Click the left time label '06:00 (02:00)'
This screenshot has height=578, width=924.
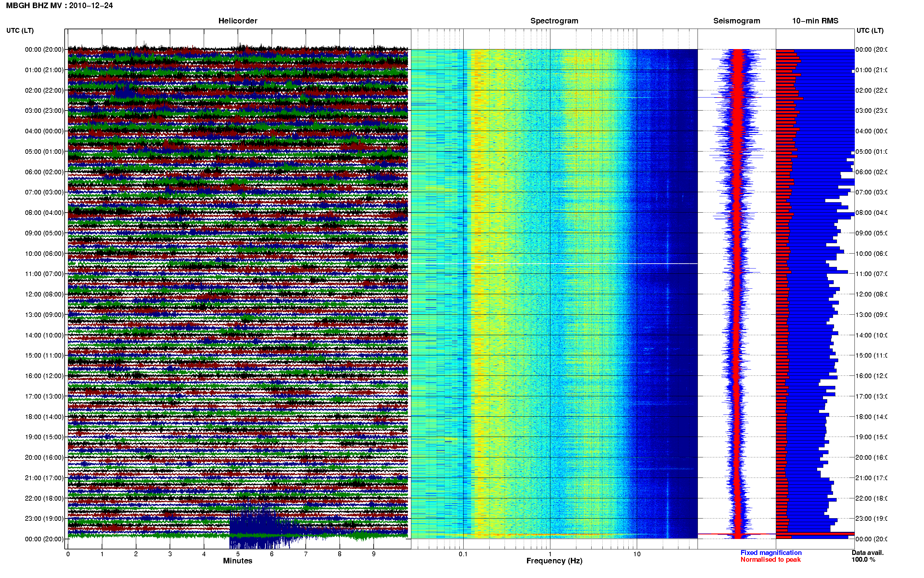coord(44,172)
